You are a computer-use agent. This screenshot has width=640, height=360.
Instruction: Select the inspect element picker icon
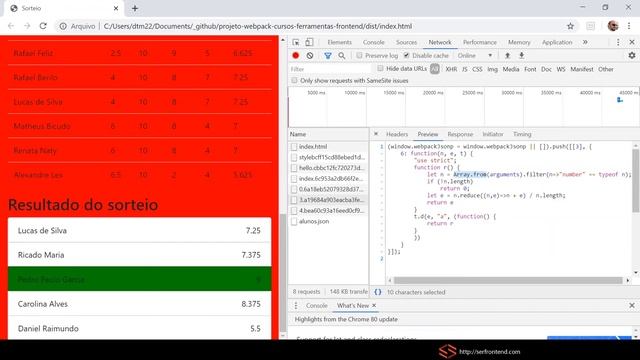click(296, 42)
